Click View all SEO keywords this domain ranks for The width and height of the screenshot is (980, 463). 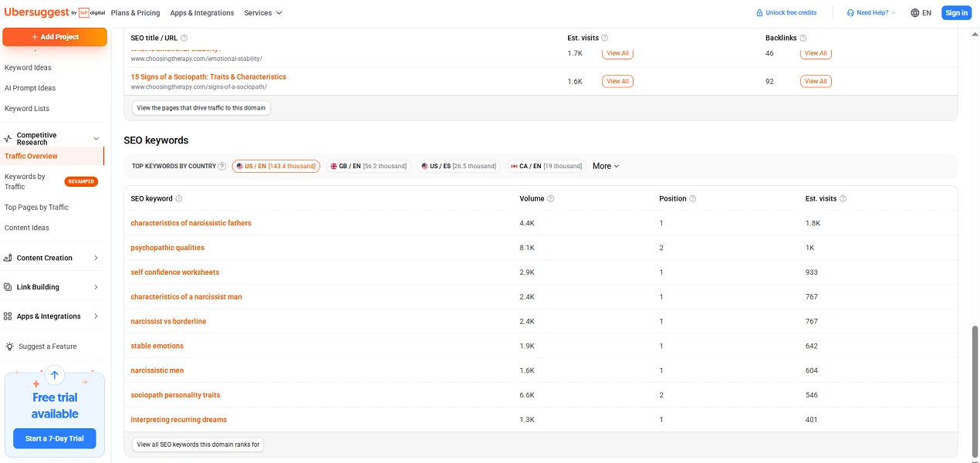click(x=198, y=444)
